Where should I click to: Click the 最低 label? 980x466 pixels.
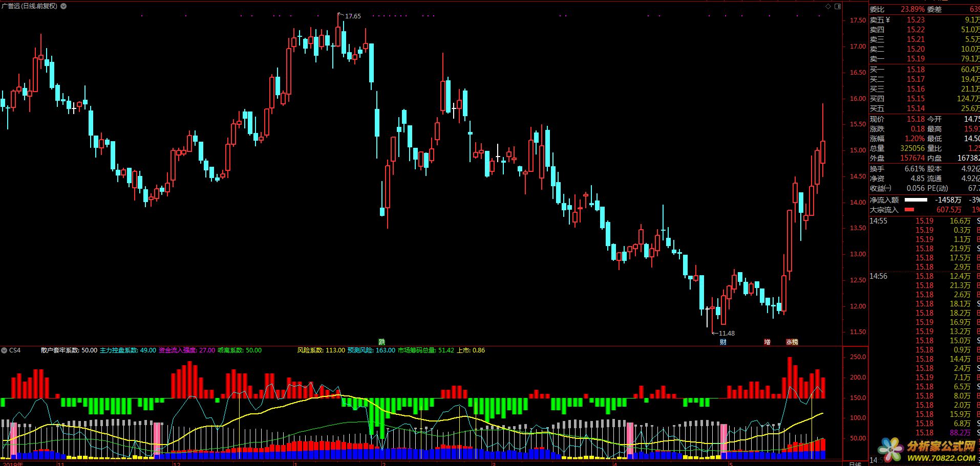point(934,139)
